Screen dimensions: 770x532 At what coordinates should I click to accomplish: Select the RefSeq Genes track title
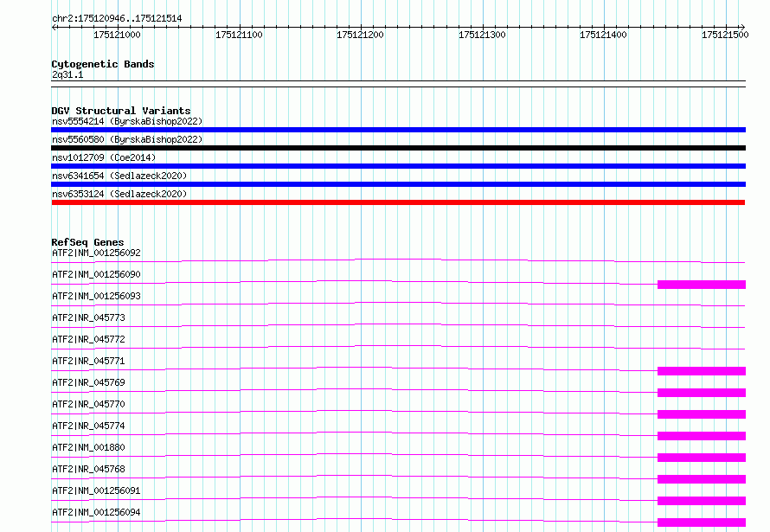(87, 242)
